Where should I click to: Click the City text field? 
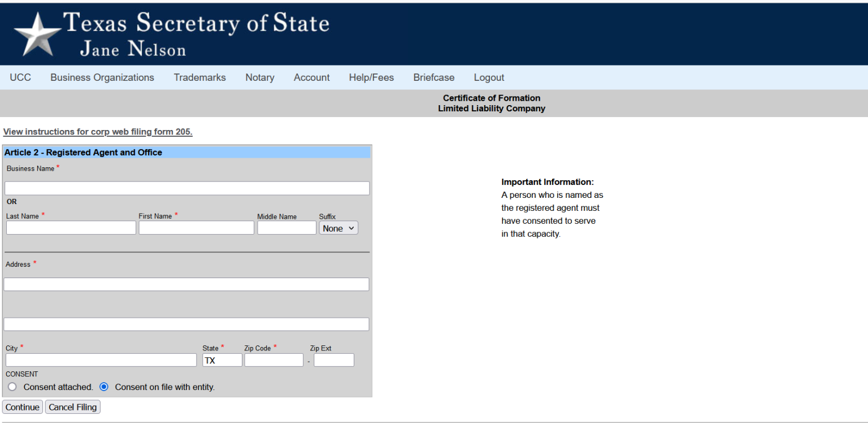click(101, 360)
